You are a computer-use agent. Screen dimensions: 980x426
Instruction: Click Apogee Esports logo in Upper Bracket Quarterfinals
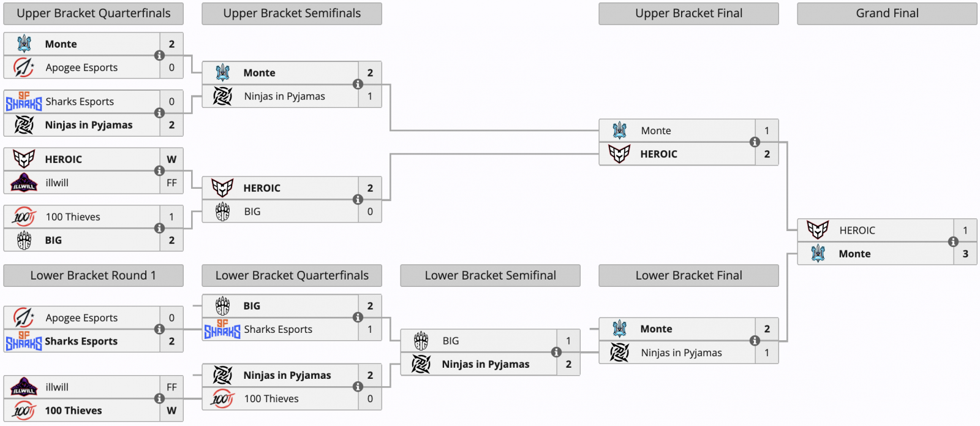(24, 67)
